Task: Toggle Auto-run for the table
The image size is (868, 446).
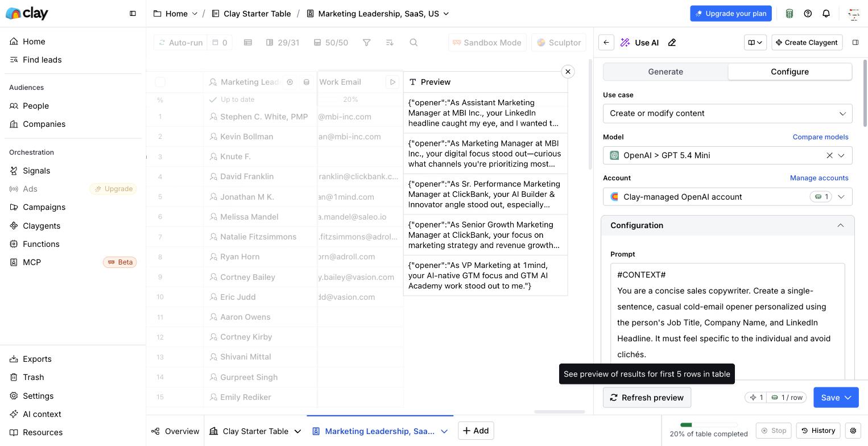Action: (x=180, y=43)
